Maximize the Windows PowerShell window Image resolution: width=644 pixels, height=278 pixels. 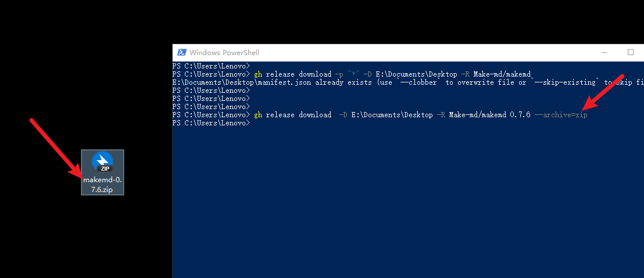tap(631, 52)
